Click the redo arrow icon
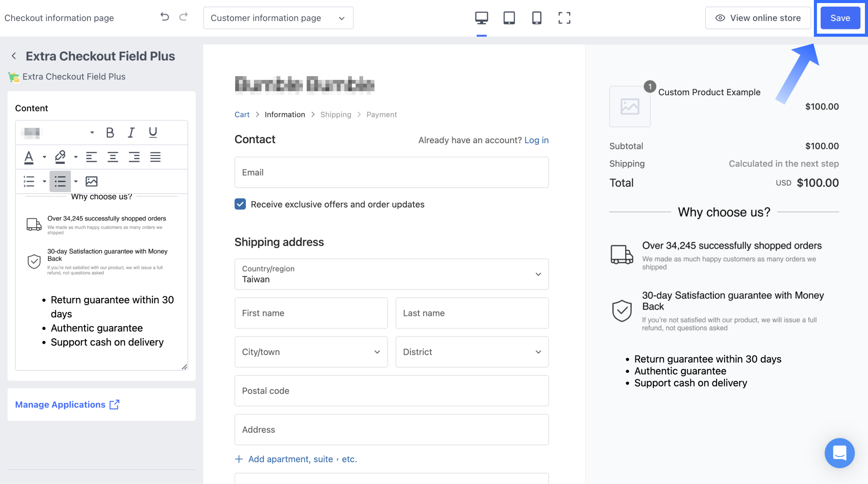The image size is (868, 484). [183, 17]
